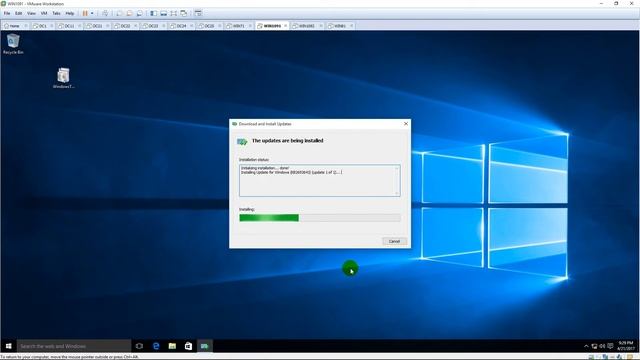Viewport: 640px width, 360px height.
Task: Open the Tabs menu
Action: (56, 13)
